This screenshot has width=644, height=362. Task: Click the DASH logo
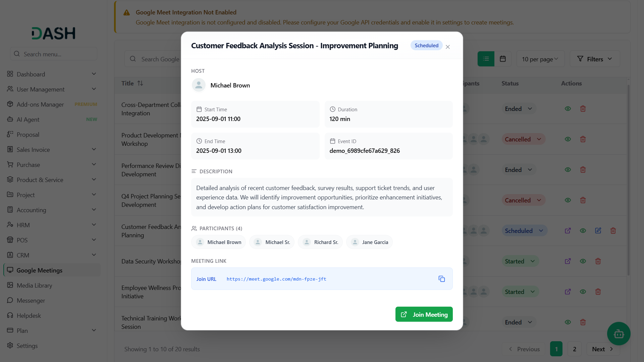coord(54,33)
